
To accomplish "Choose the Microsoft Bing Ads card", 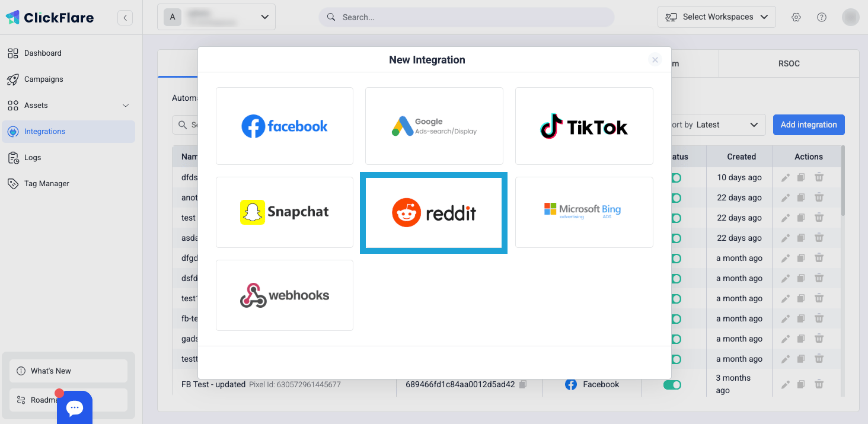I will [584, 212].
